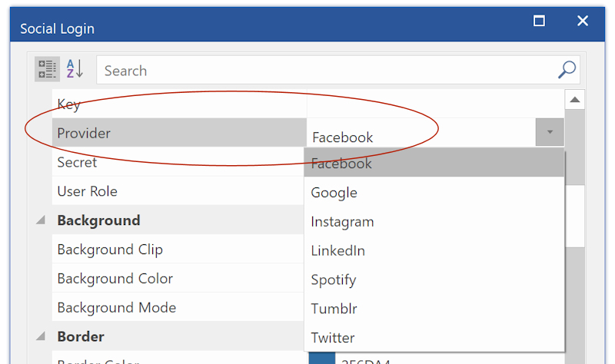This screenshot has width=615, height=364.
Task: Maximize the Social Login window
Action: click(540, 21)
